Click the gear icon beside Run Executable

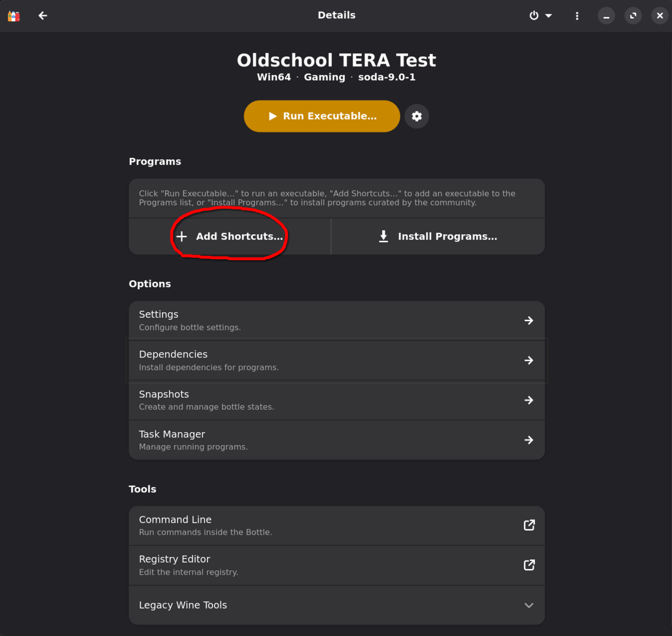click(x=416, y=116)
